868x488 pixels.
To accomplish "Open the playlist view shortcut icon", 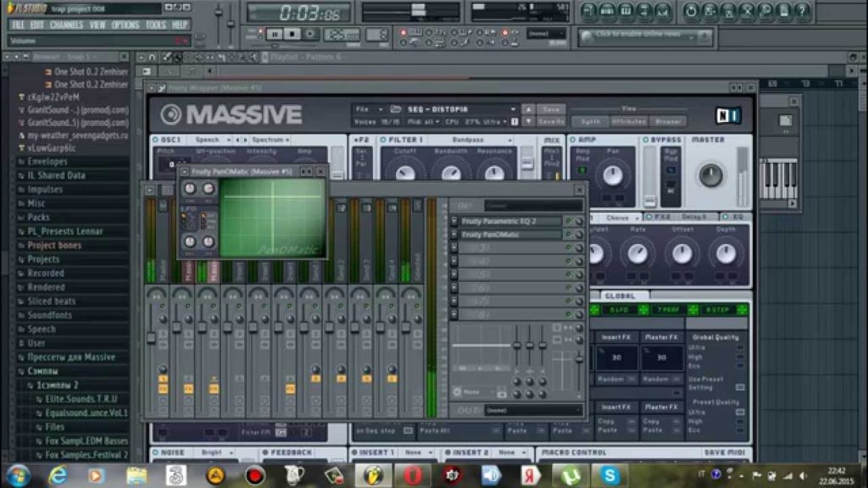I will [588, 11].
